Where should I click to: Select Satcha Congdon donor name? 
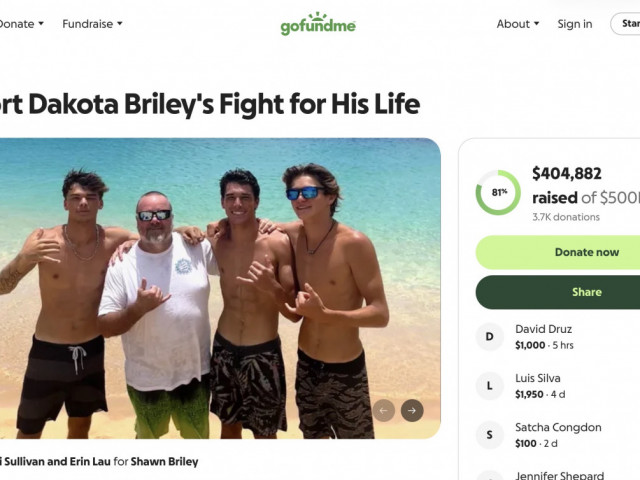(558, 427)
